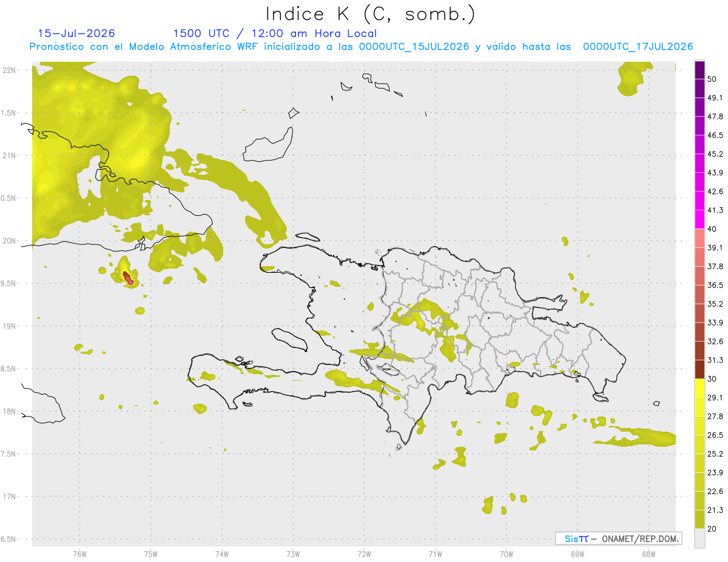Pick the dark brown swatch between 30 and 31.3

click(x=699, y=369)
